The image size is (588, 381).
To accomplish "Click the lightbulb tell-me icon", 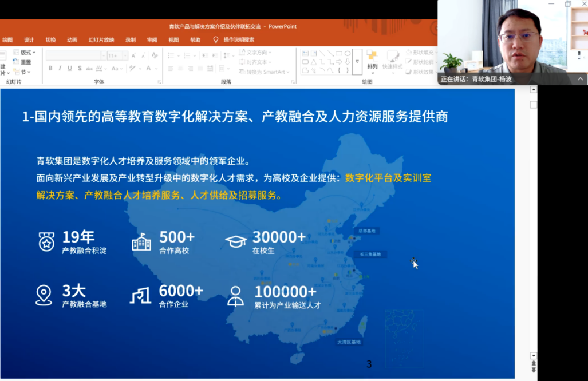I will (x=216, y=39).
